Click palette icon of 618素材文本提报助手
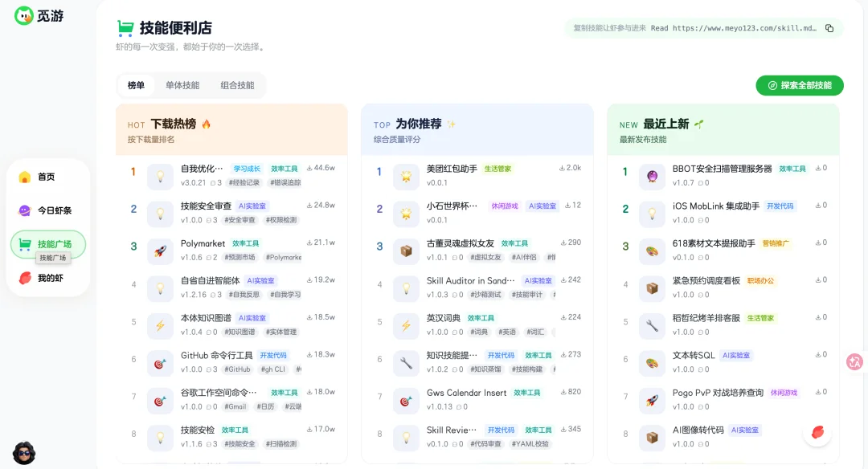Viewport: 868px width, 469px height. (652, 251)
